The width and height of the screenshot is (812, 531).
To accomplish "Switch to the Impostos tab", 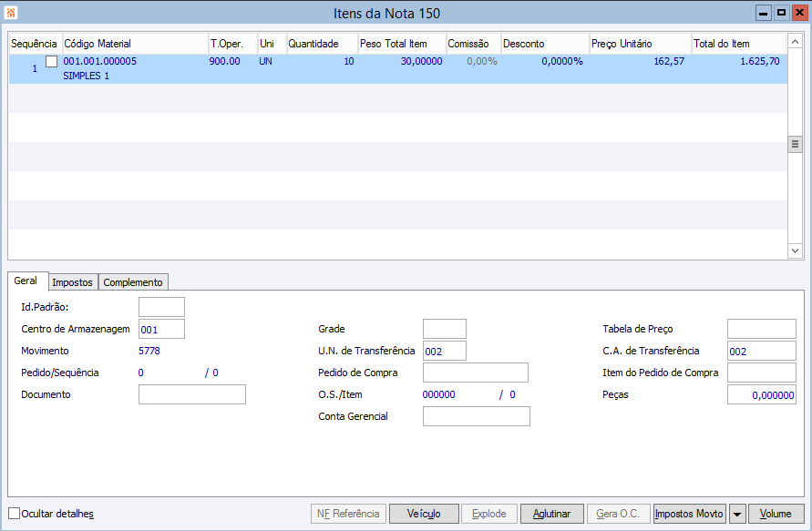I will (x=72, y=282).
